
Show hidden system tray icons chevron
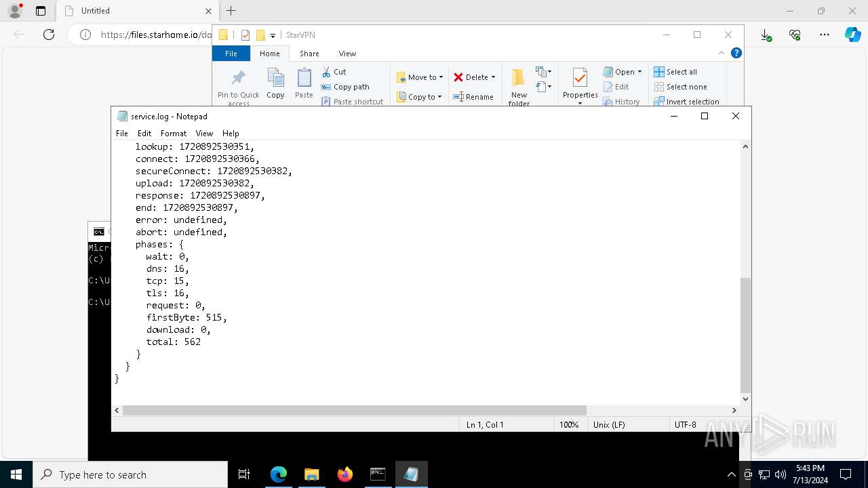(731, 474)
